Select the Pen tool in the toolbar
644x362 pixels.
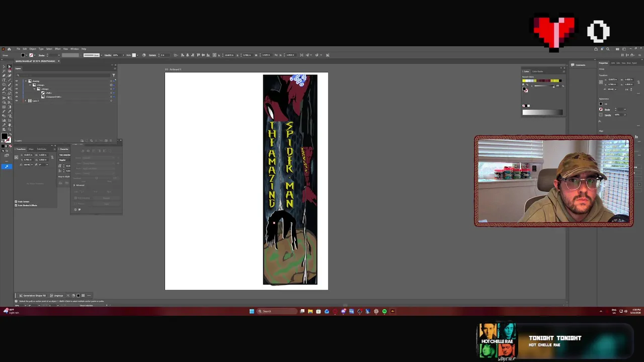click(4, 75)
